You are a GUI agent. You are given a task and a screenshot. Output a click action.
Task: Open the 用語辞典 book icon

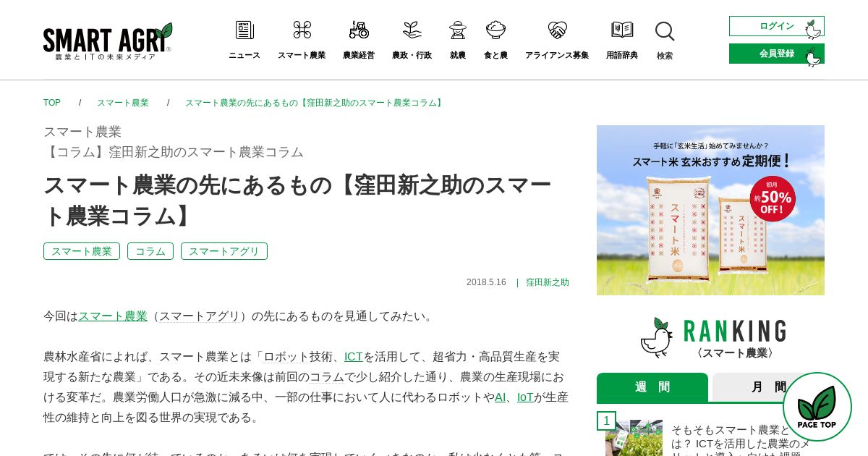(x=622, y=30)
